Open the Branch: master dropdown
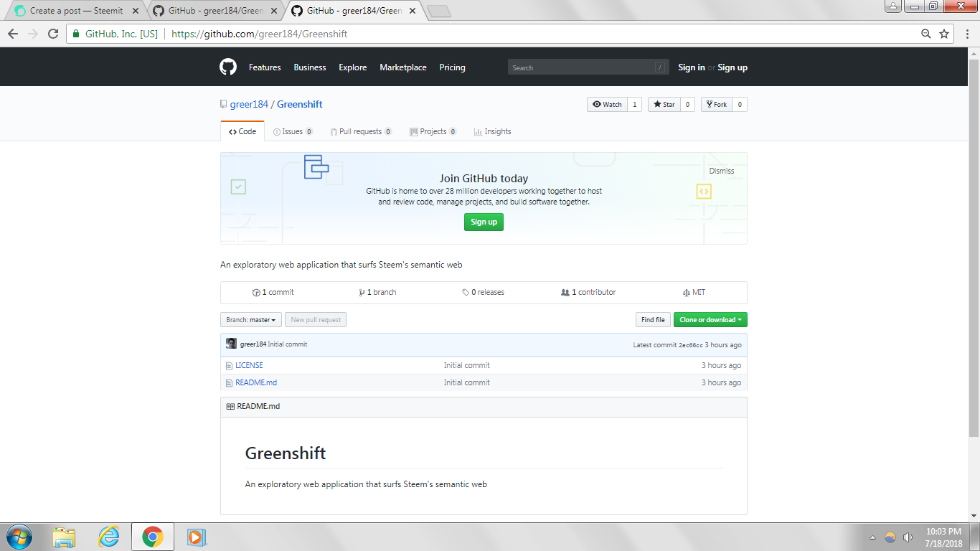This screenshot has height=551, width=980. 251,320
